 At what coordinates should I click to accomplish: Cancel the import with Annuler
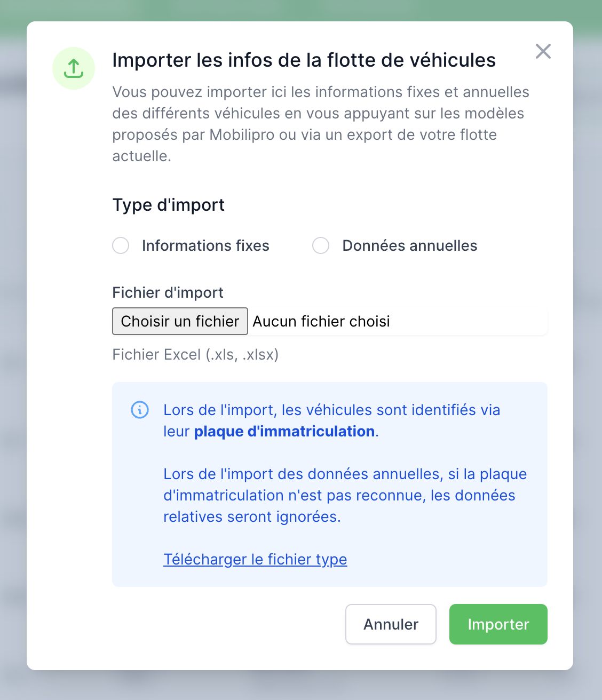tap(391, 624)
